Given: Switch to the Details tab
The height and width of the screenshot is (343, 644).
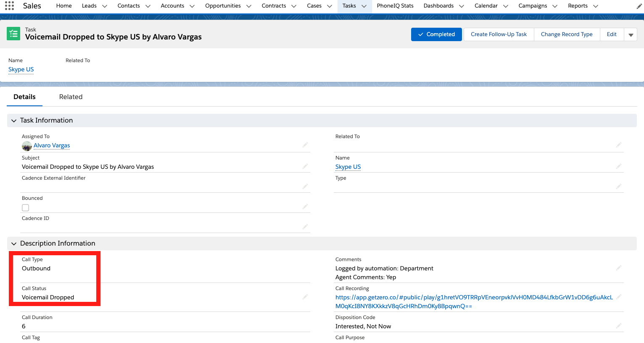Looking at the screenshot, I should pos(24,97).
